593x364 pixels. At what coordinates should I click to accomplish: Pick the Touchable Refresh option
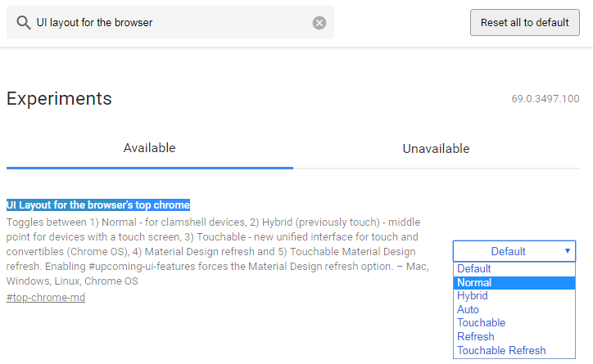tap(501, 350)
